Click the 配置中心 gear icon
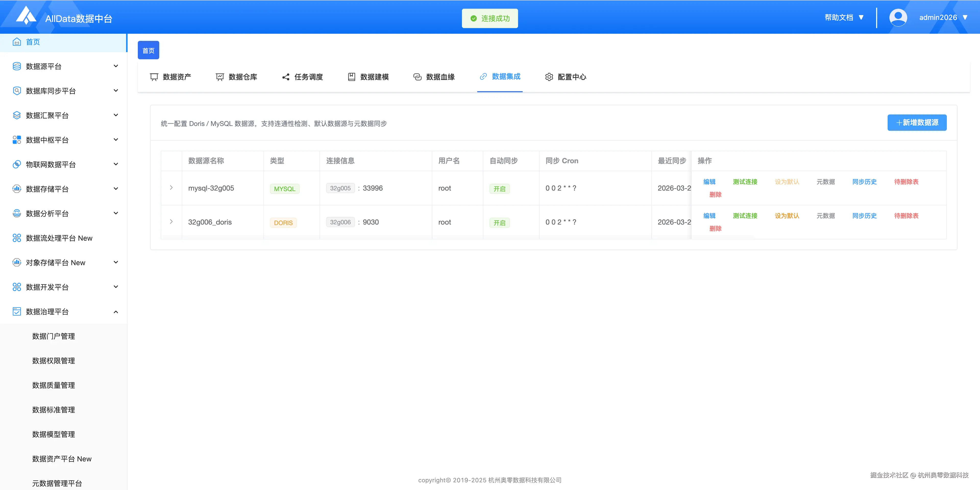The height and width of the screenshot is (490, 980). (549, 77)
